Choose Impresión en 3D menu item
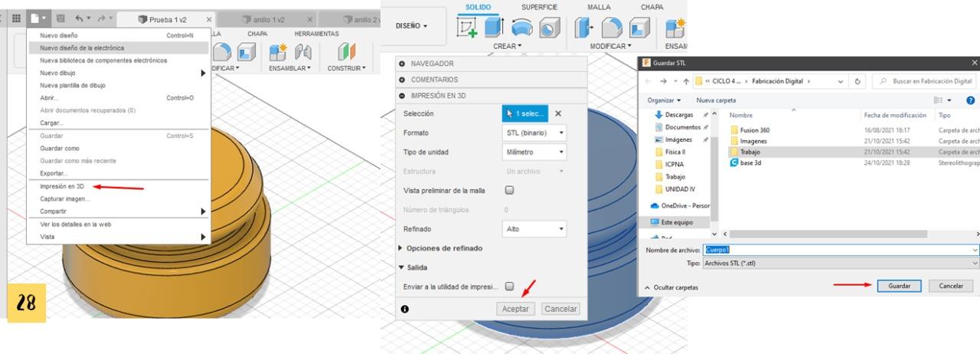The image size is (980, 354). pyautogui.click(x=62, y=186)
